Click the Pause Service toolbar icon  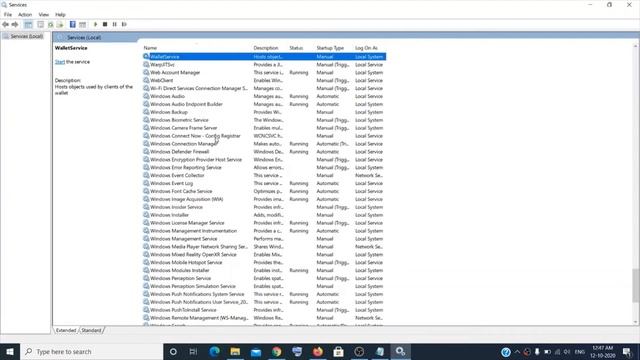click(115, 24)
